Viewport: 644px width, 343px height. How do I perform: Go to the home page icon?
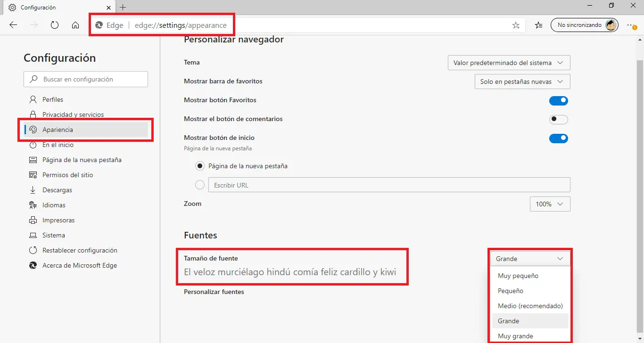point(75,25)
